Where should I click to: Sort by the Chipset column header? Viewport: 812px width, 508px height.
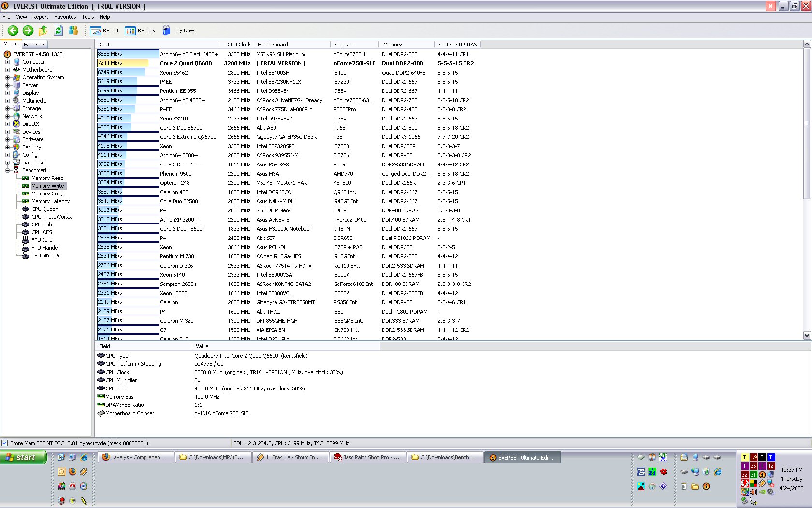tap(354, 45)
